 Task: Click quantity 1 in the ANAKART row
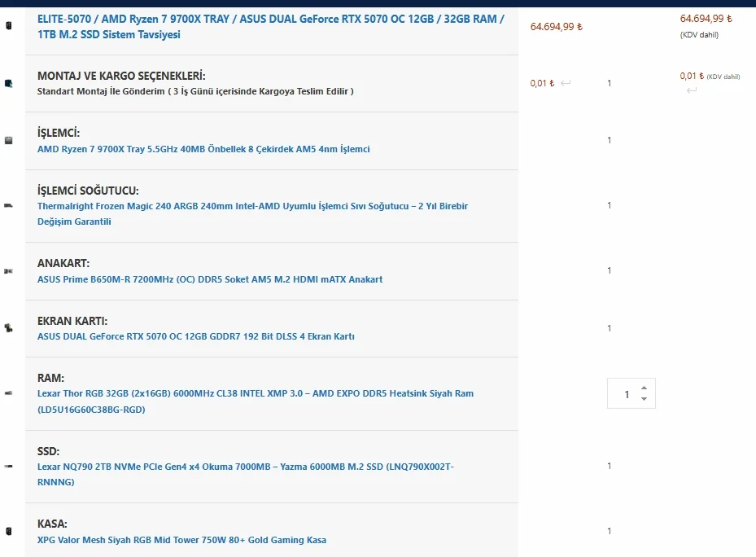click(610, 271)
